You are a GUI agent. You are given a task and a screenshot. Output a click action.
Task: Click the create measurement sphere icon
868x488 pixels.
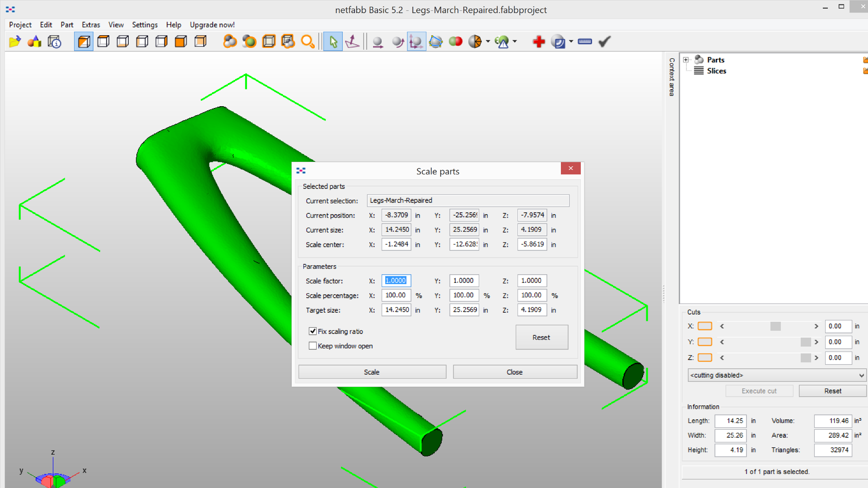pyautogui.click(x=559, y=42)
